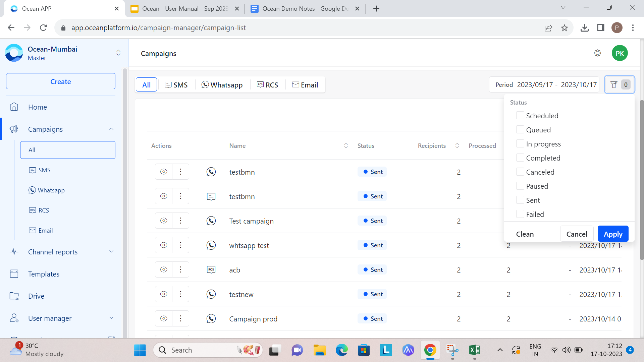Open Ocean Demo Notes browser tab
Image resolution: width=644 pixels, height=362 pixels.
tap(305, 9)
